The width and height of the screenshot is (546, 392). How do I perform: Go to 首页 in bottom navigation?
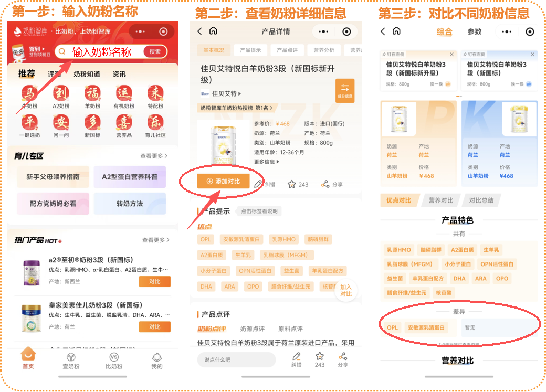(28, 358)
